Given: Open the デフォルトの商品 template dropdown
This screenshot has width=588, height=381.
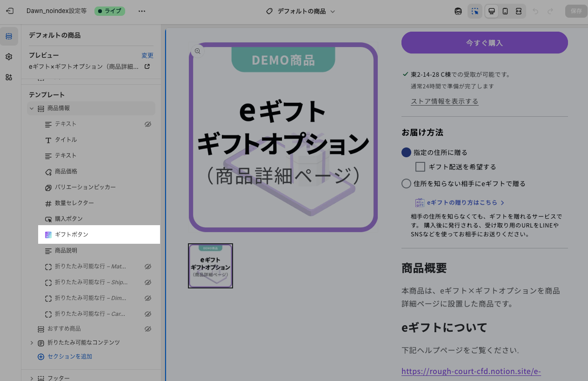Looking at the screenshot, I should (301, 11).
